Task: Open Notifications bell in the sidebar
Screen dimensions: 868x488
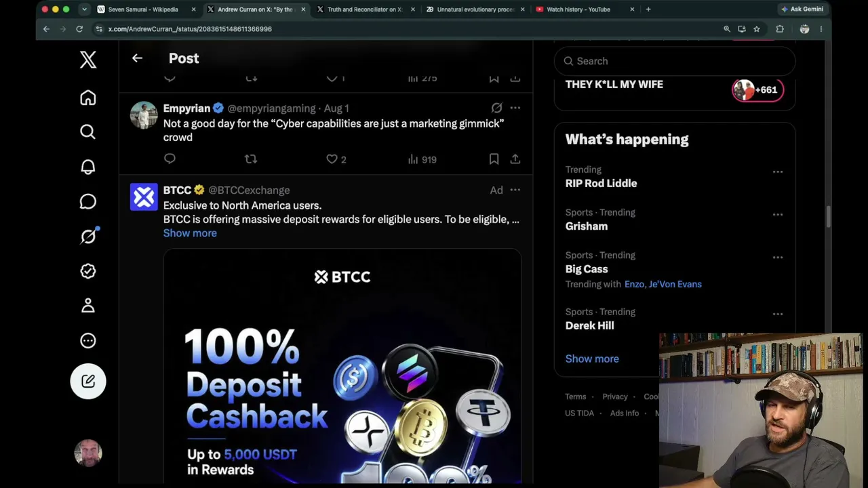Action: (x=88, y=167)
